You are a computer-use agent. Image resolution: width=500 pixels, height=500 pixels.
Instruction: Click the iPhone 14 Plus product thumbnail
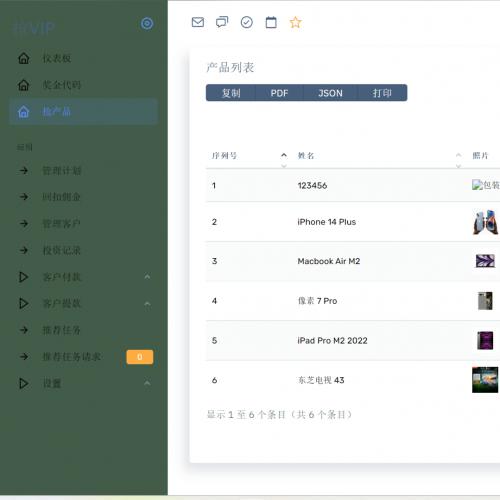(485, 222)
